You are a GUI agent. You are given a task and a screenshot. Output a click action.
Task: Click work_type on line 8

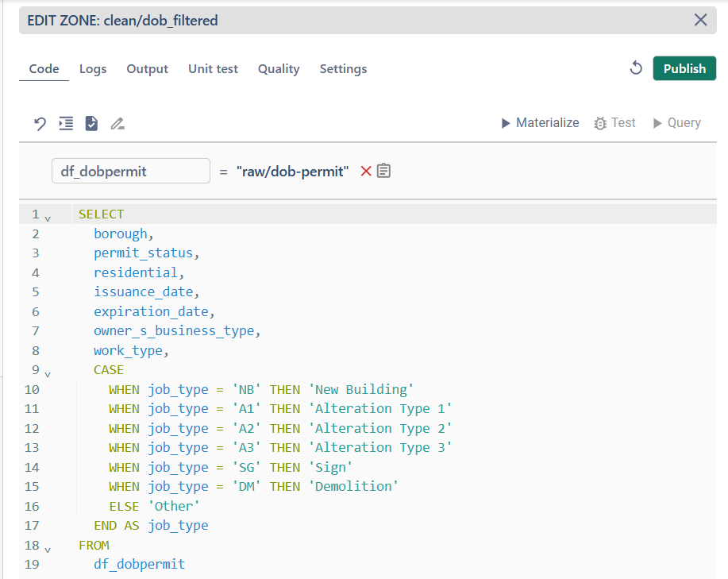[x=128, y=350]
